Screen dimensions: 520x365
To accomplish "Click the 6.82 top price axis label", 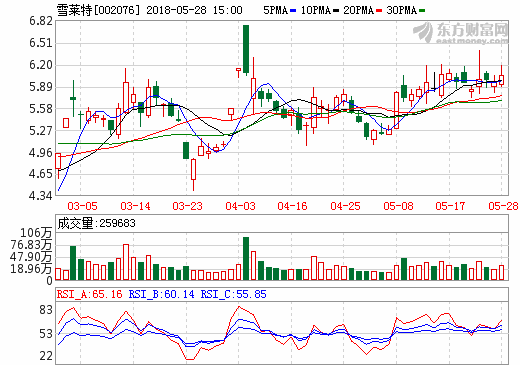I will (x=41, y=21).
